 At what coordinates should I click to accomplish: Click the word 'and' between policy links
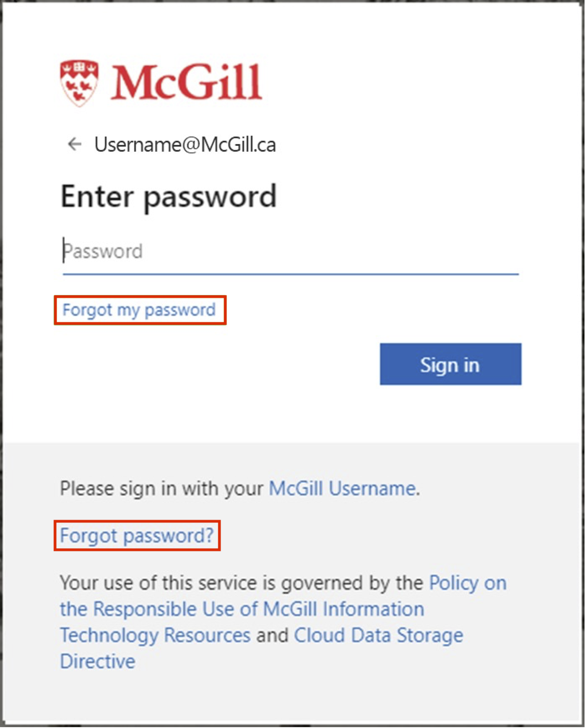pos(272,635)
